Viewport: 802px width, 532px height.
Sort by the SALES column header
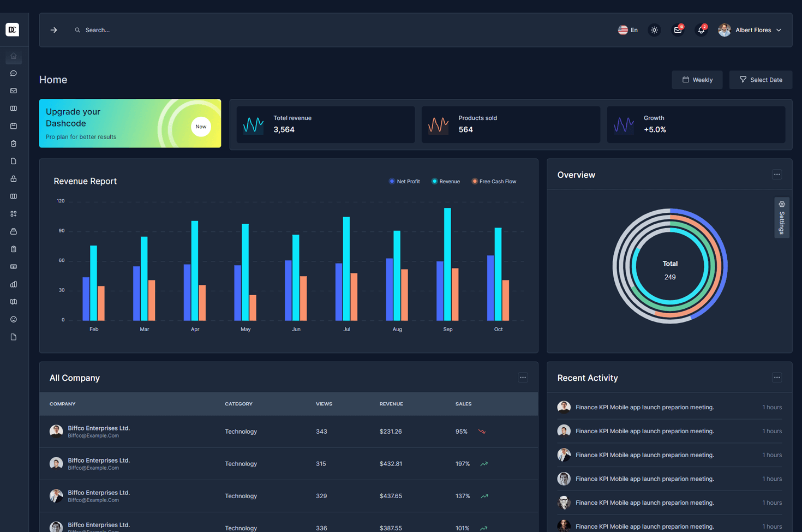tap(463, 404)
